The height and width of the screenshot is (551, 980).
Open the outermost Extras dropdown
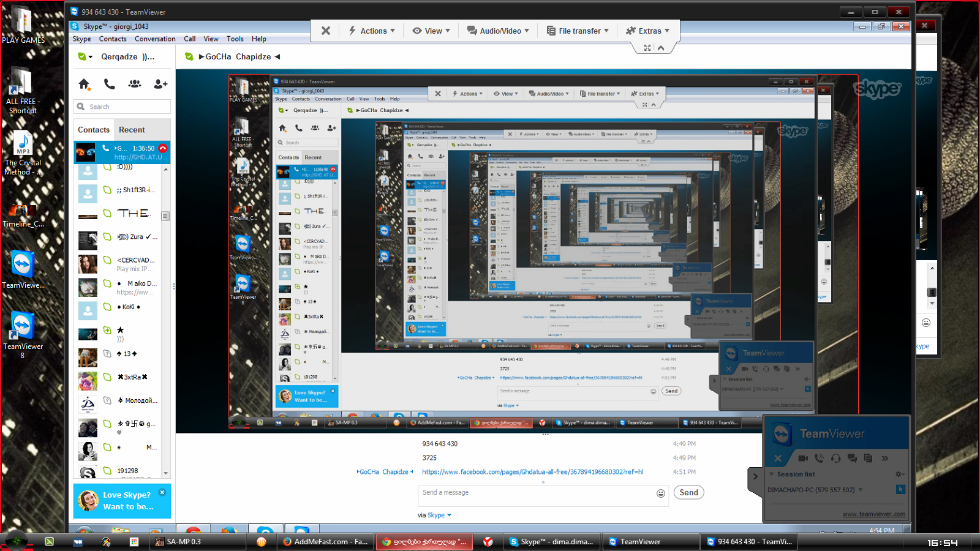click(647, 31)
